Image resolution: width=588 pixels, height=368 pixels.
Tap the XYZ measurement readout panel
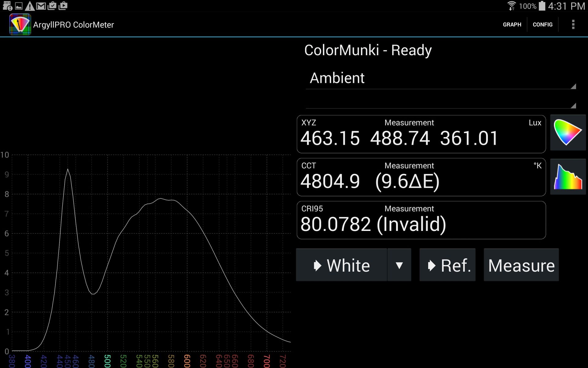421,134
